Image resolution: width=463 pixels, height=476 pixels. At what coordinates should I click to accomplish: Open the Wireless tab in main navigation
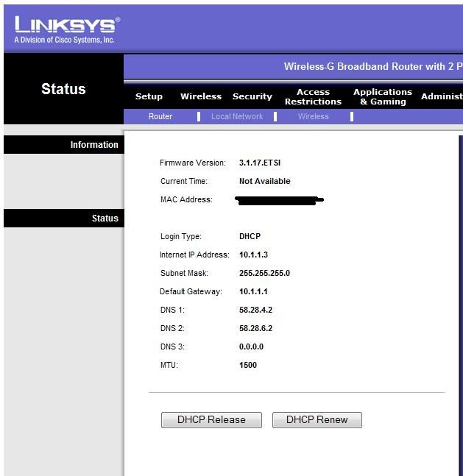click(x=200, y=96)
